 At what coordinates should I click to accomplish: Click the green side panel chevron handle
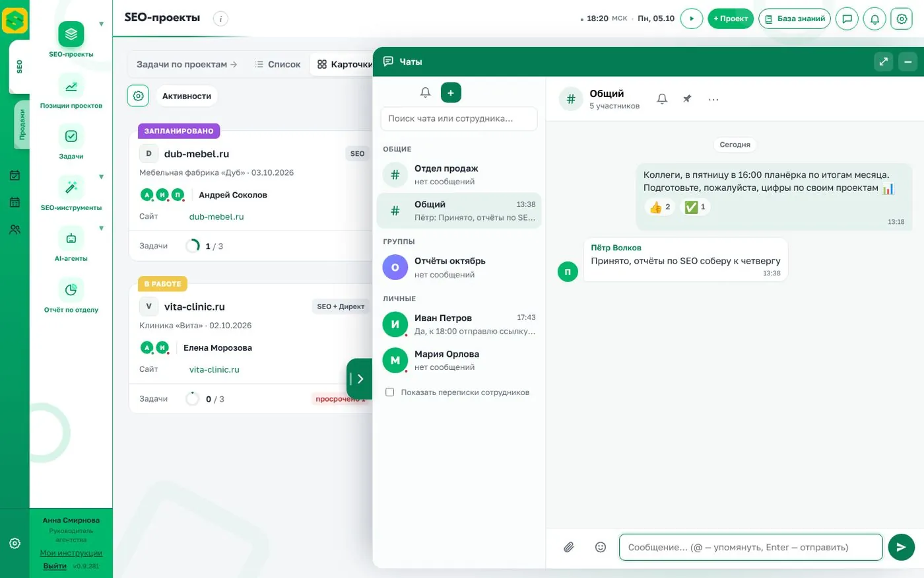pos(360,379)
